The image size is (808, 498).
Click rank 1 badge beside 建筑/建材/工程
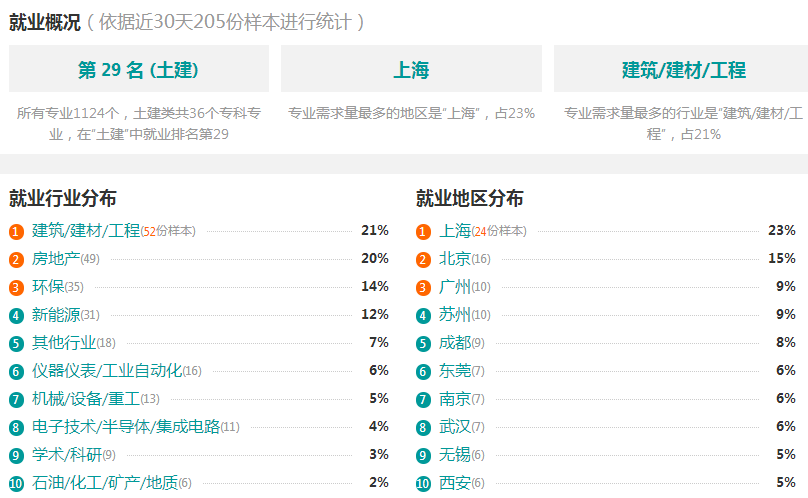16,231
